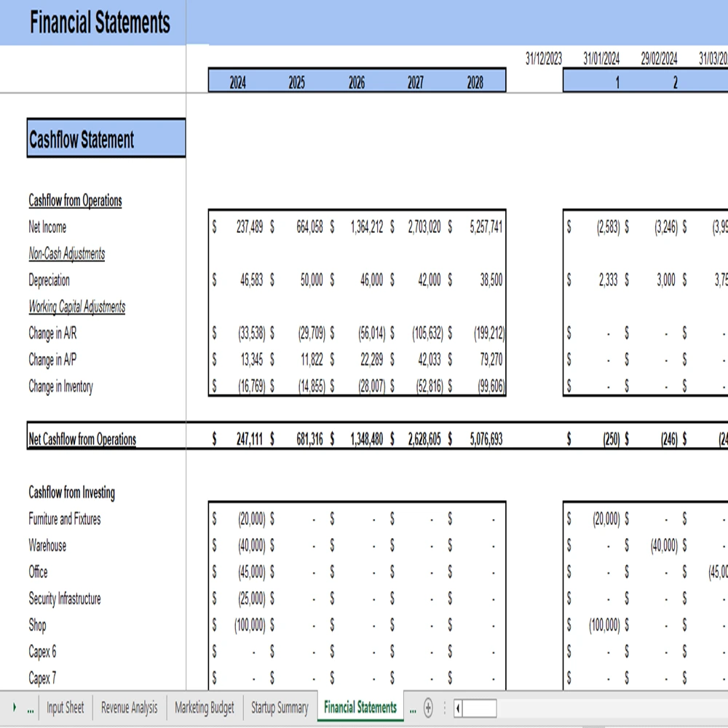This screenshot has height=728, width=728.
Task: Click the 2028 Net Cashflow value 5,076,693
Action: 486,439
